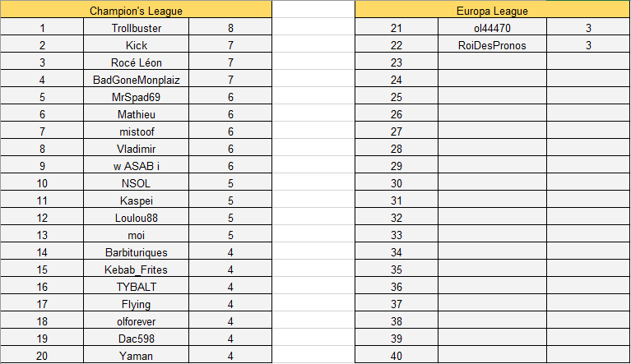The width and height of the screenshot is (631, 364).
Task: Select the RoiDesPronos cell
Action: (x=492, y=45)
